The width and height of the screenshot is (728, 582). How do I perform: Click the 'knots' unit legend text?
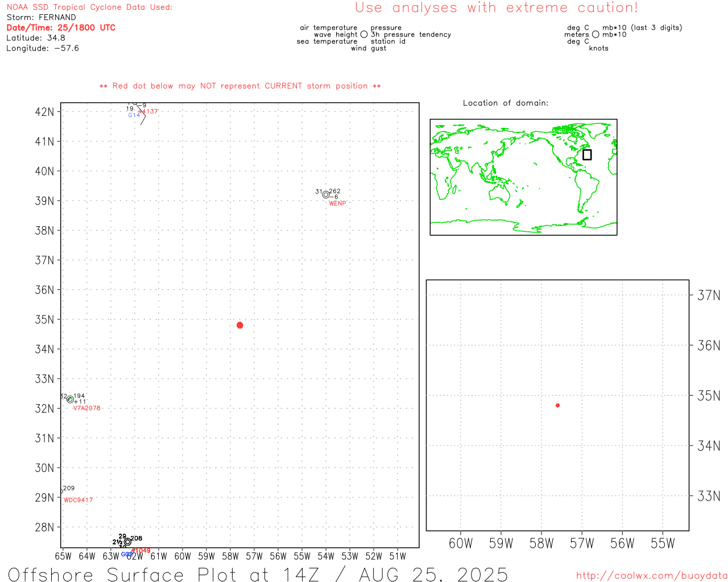pos(599,48)
